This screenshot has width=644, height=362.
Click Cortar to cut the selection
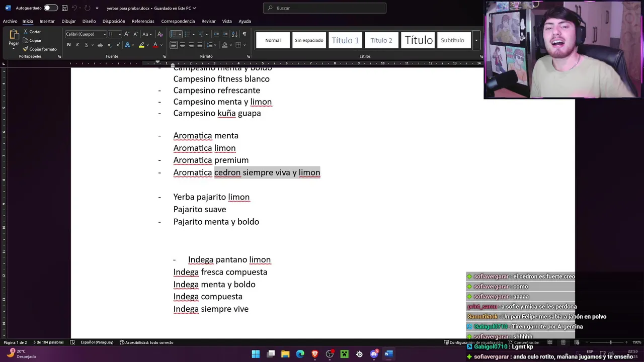pyautogui.click(x=32, y=32)
